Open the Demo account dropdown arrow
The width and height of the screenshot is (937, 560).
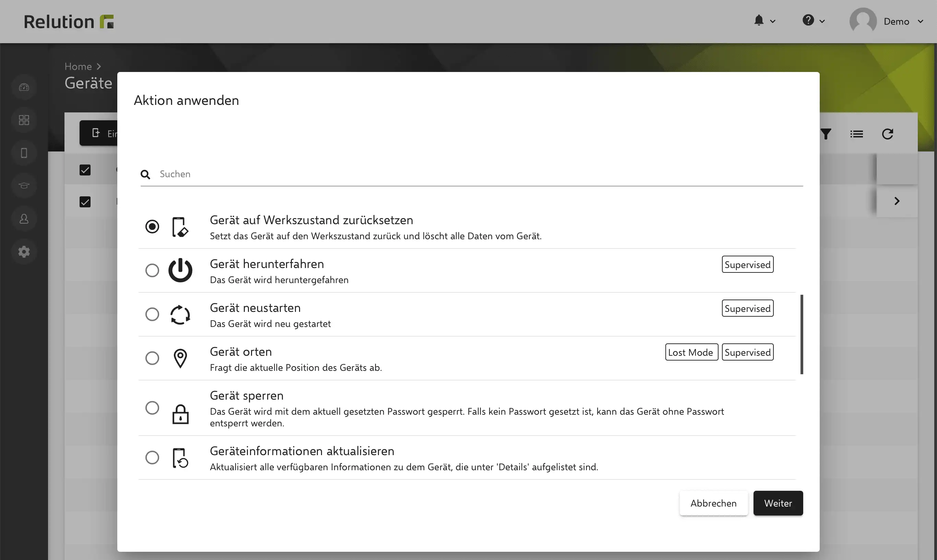pyautogui.click(x=921, y=22)
